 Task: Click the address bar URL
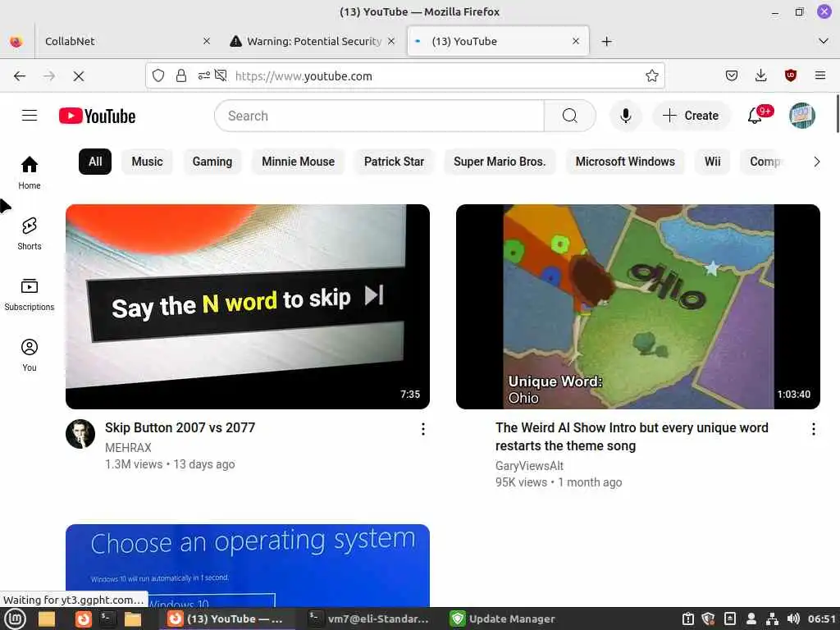(304, 76)
